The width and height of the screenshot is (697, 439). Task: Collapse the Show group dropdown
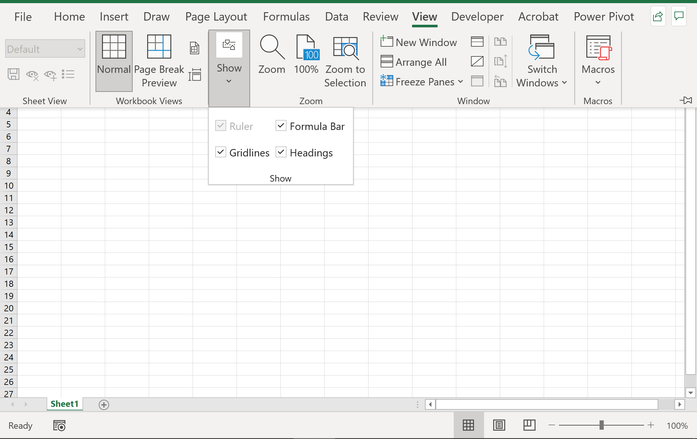[229, 68]
